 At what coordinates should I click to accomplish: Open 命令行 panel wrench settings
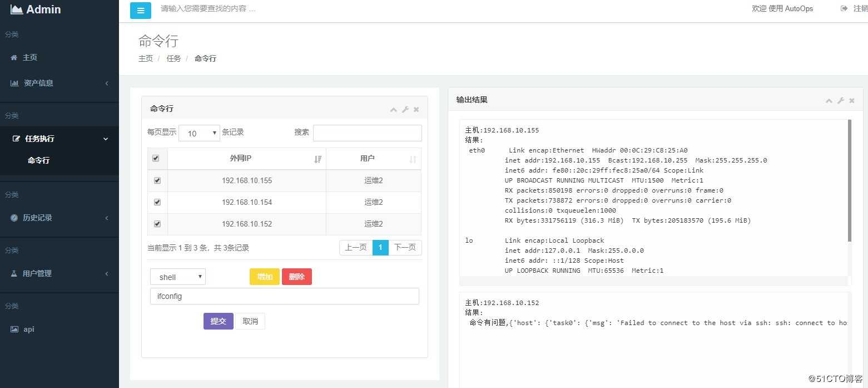(405, 110)
